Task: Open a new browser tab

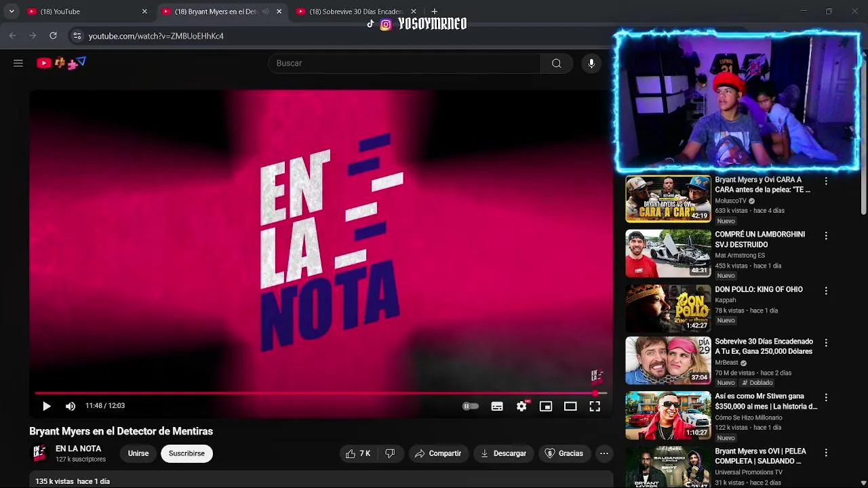Action: pos(434,12)
